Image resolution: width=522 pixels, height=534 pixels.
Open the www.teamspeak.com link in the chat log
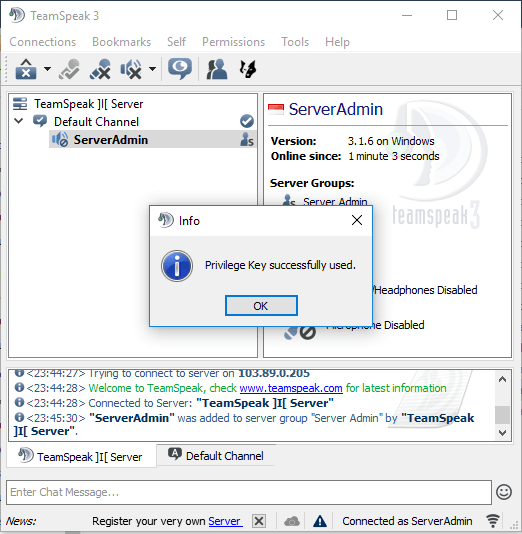(x=291, y=388)
